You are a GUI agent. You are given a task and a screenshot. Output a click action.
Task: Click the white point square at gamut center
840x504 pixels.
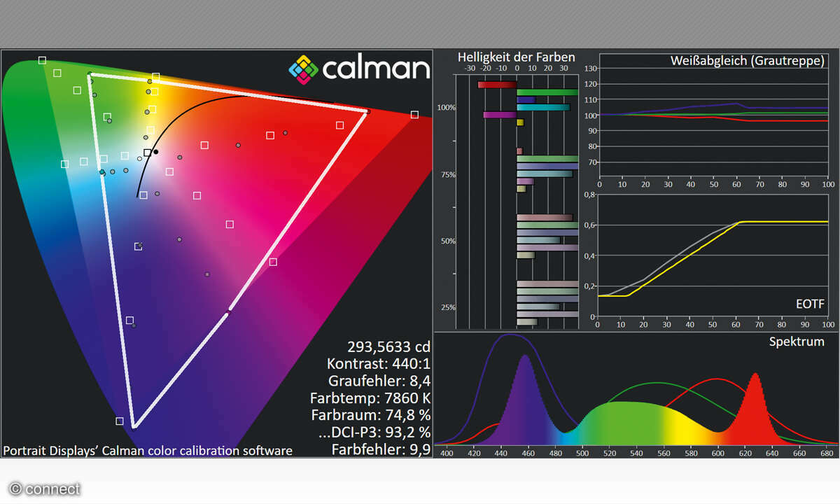(x=147, y=153)
